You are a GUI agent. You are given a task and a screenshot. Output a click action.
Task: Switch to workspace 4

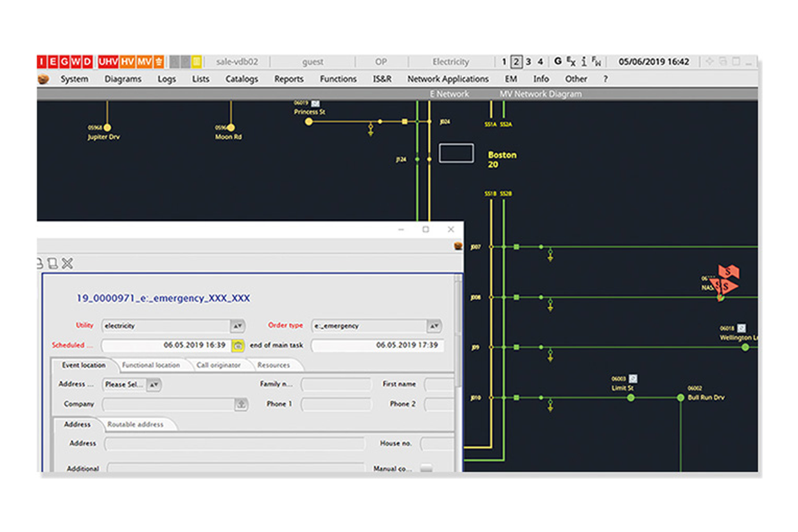point(540,62)
